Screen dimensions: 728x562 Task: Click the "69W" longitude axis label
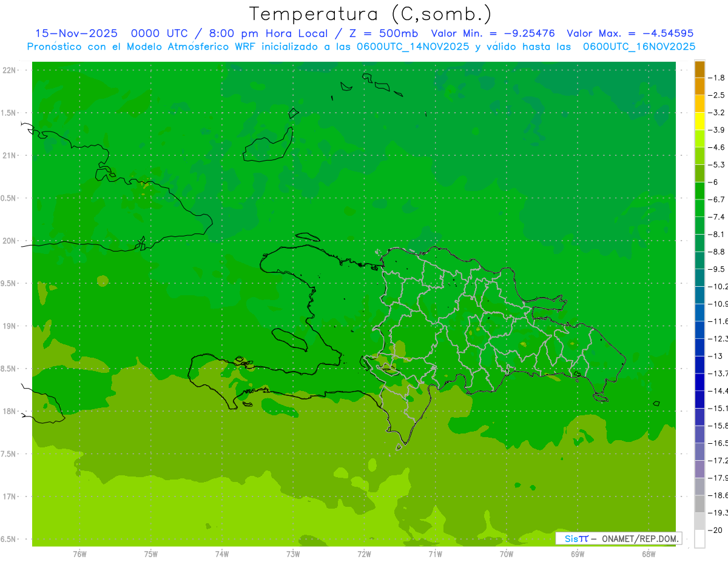[x=578, y=554]
